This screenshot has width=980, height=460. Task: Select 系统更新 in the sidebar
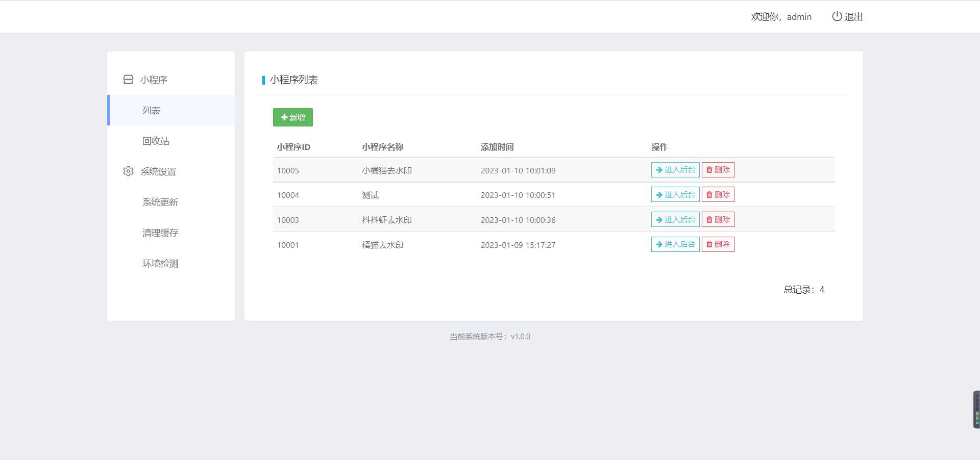coord(159,202)
